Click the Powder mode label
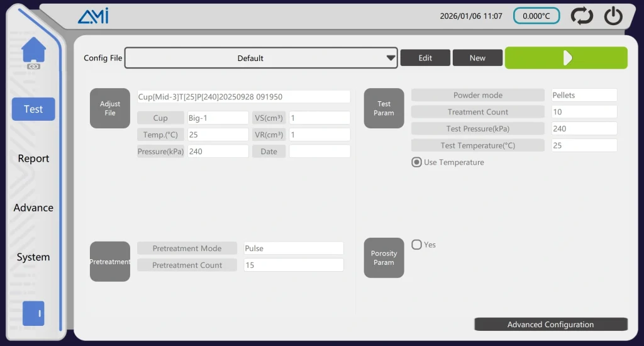Screen dimensions: 644x346 (478, 95)
